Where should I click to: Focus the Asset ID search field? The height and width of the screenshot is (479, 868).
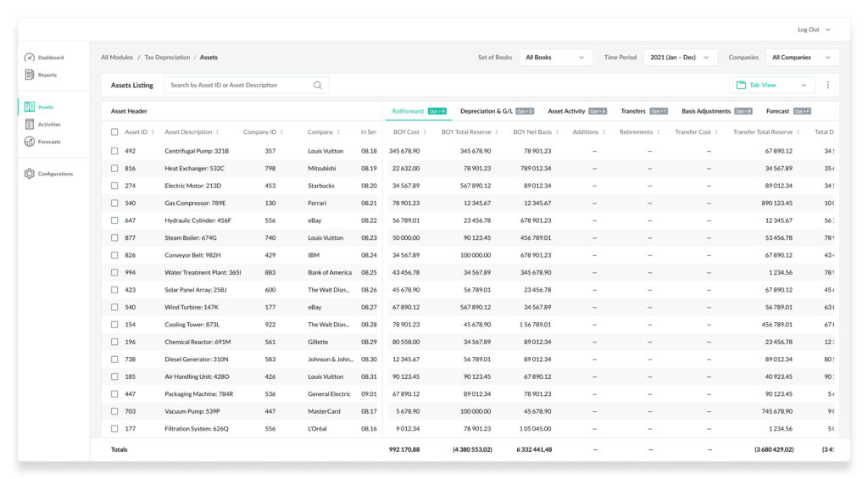click(x=241, y=85)
